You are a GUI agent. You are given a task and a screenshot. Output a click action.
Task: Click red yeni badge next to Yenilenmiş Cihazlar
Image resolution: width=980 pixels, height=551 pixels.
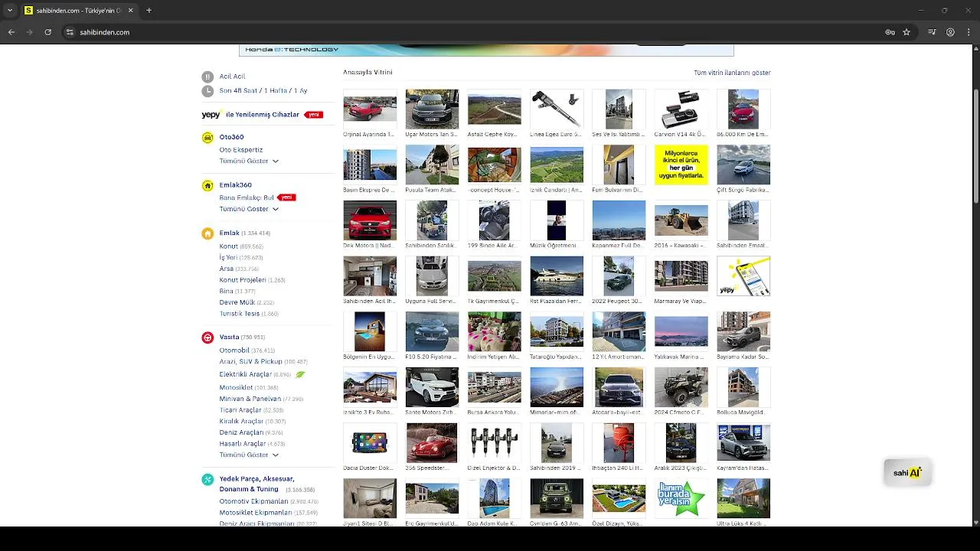pyautogui.click(x=313, y=115)
